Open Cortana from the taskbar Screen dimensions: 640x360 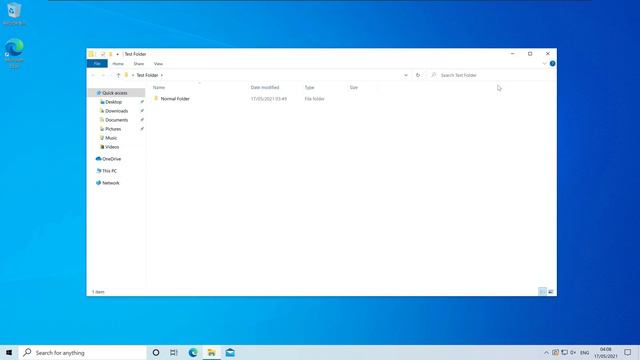(156, 353)
